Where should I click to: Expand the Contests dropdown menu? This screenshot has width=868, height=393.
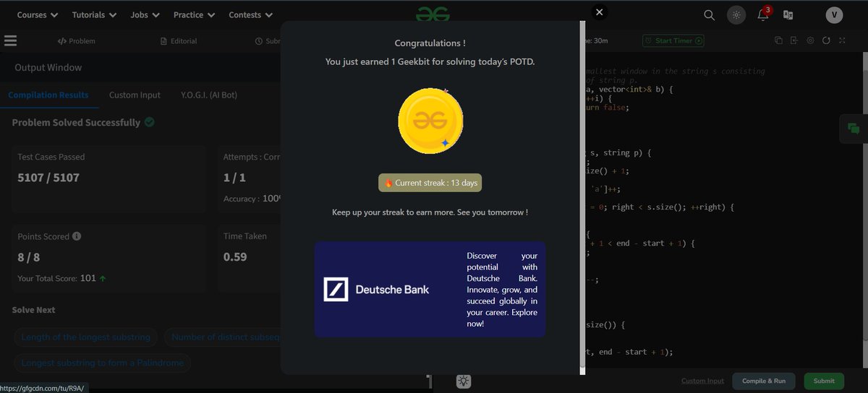click(250, 14)
